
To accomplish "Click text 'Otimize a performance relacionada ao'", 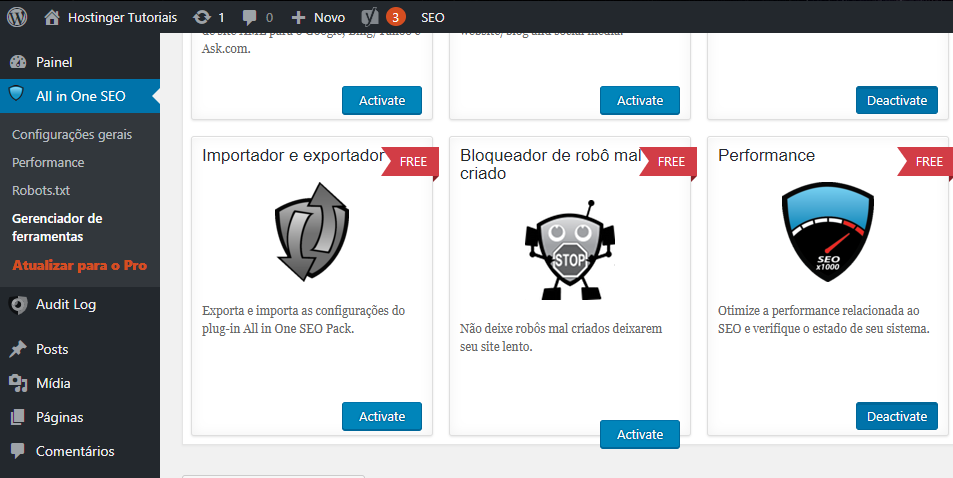I will coord(819,311).
